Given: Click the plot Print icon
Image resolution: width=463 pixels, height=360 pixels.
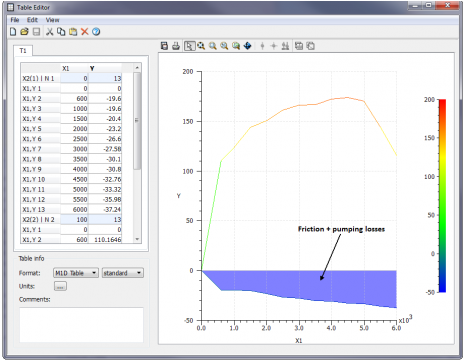Looking at the screenshot, I should pos(176,46).
